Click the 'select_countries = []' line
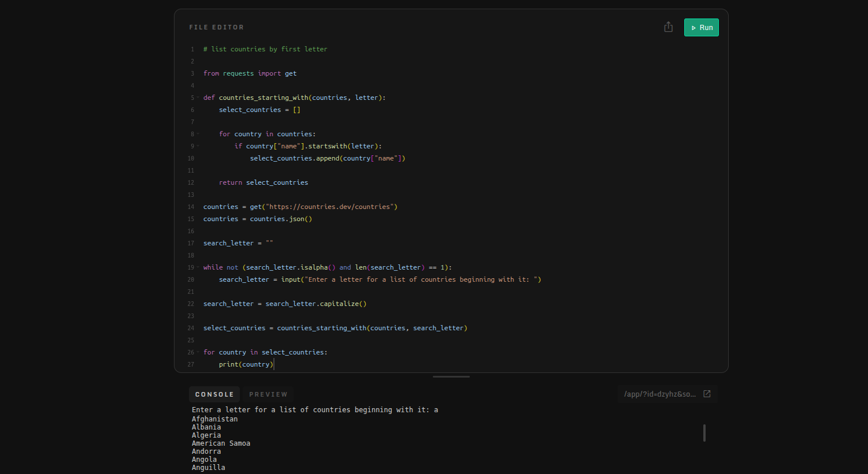Viewport: 868px width, 474px height. click(x=259, y=110)
